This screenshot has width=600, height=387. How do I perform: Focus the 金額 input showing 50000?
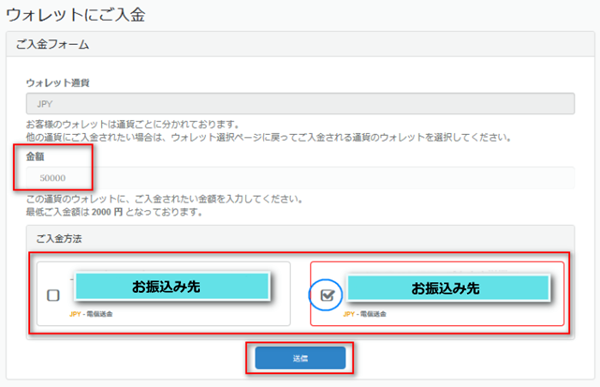(300, 178)
